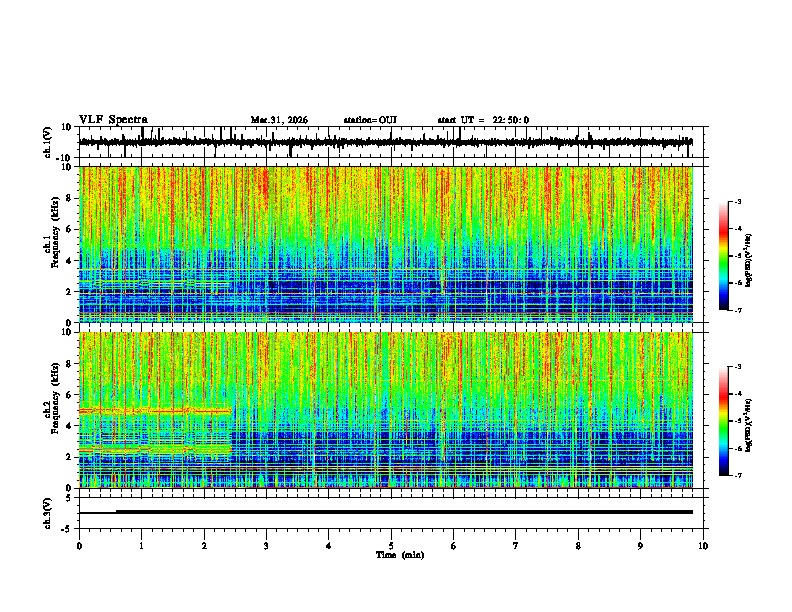792x612 pixels.
Task: Click inside the ch.2 spectrogram panel
Action: pyautogui.click(x=385, y=410)
